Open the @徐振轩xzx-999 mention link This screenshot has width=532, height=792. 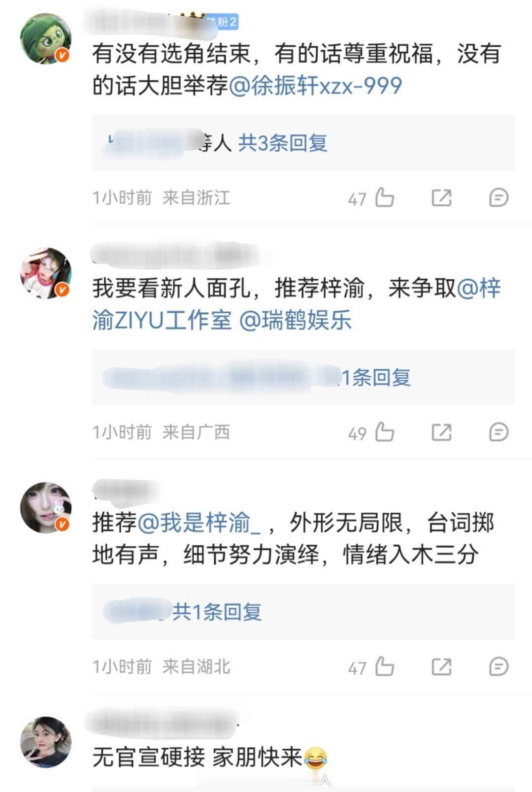click(315, 86)
